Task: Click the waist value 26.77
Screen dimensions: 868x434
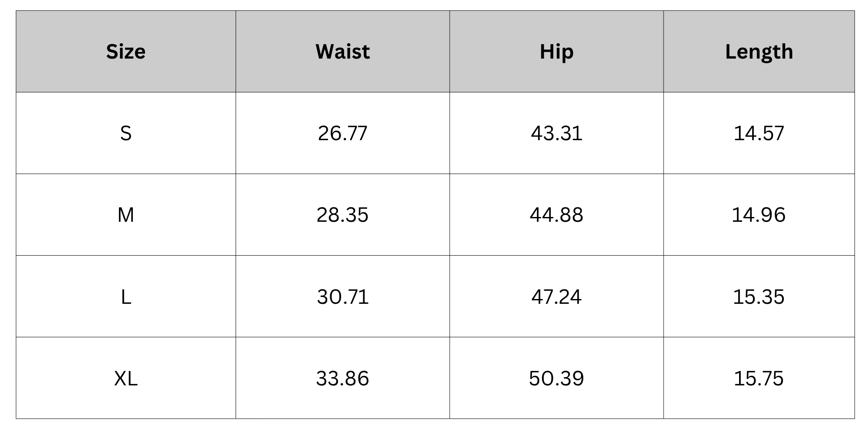Action: (x=343, y=133)
